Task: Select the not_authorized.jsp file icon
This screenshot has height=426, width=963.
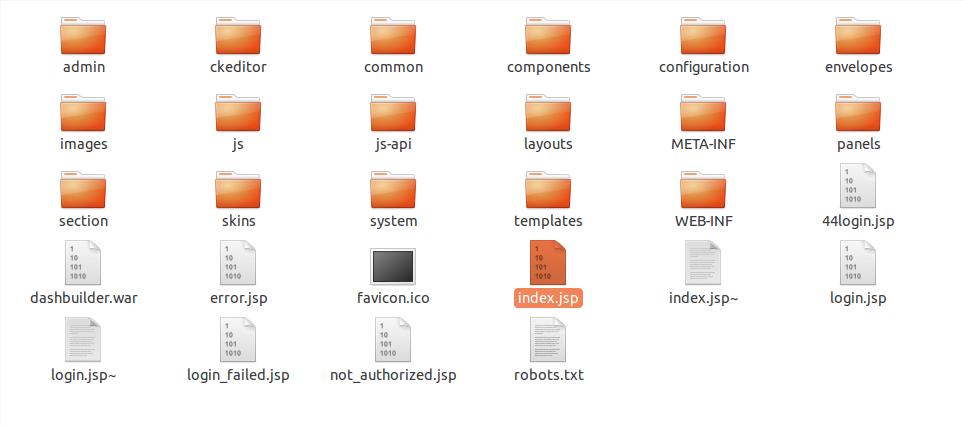Action: tap(393, 339)
